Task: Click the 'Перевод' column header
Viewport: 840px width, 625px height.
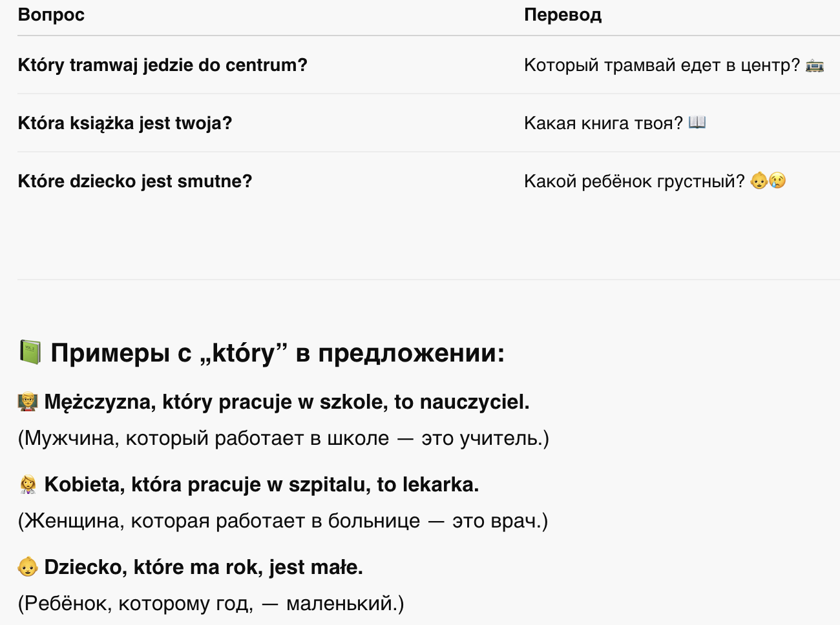Action: [x=563, y=15]
